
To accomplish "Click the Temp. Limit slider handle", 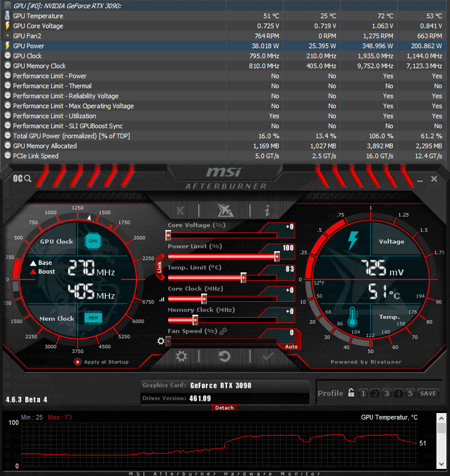I will (x=244, y=278).
